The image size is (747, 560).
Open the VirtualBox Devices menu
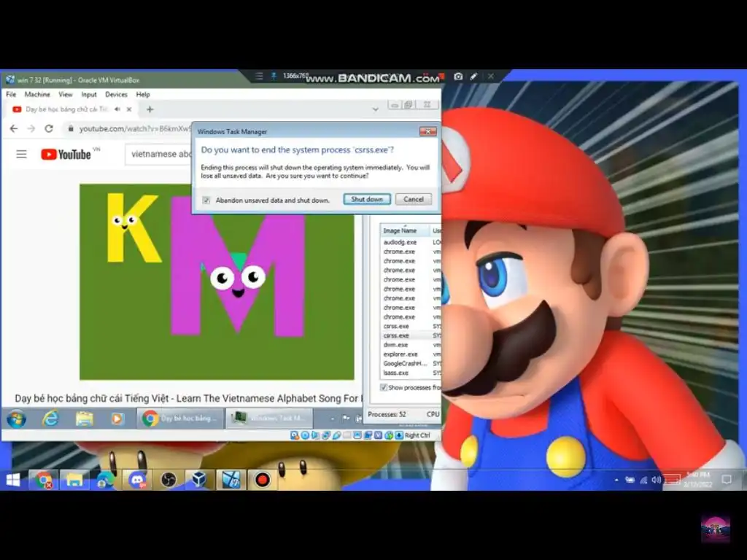(116, 94)
